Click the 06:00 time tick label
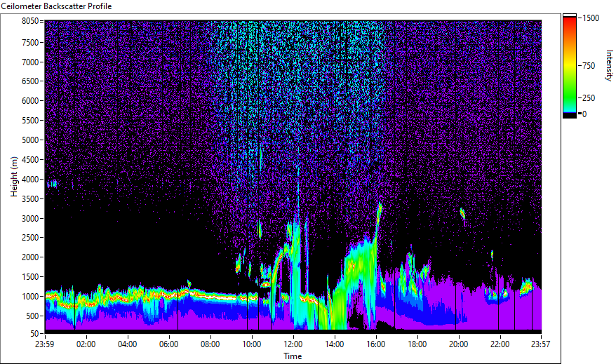The width and height of the screenshot is (616, 364). [169, 344]
